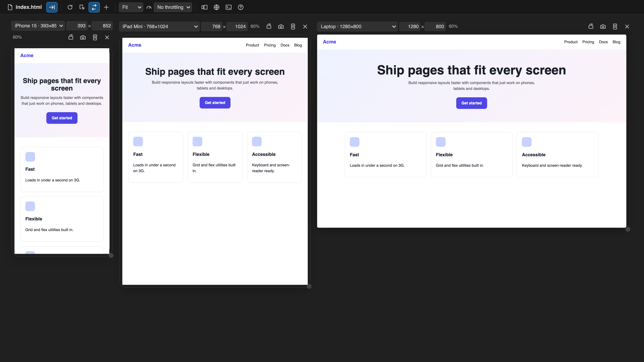Click Get started in Laptop preview
Screen dimensions: 644x362
[x=472, y=103]
